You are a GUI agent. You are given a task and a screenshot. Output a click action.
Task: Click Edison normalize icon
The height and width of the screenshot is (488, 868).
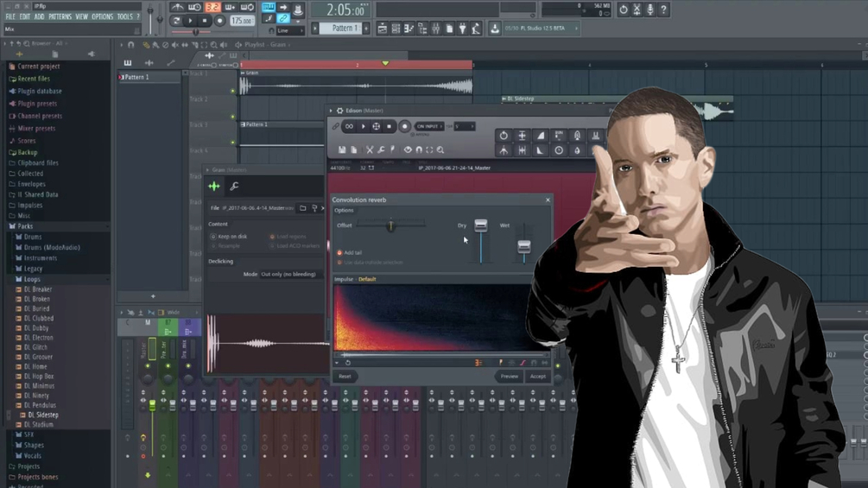tap(522, 136)
